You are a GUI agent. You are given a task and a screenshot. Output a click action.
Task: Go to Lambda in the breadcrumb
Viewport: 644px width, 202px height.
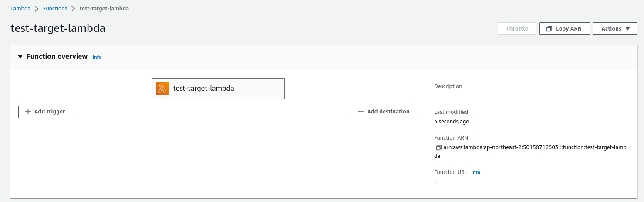click(20, 8)
